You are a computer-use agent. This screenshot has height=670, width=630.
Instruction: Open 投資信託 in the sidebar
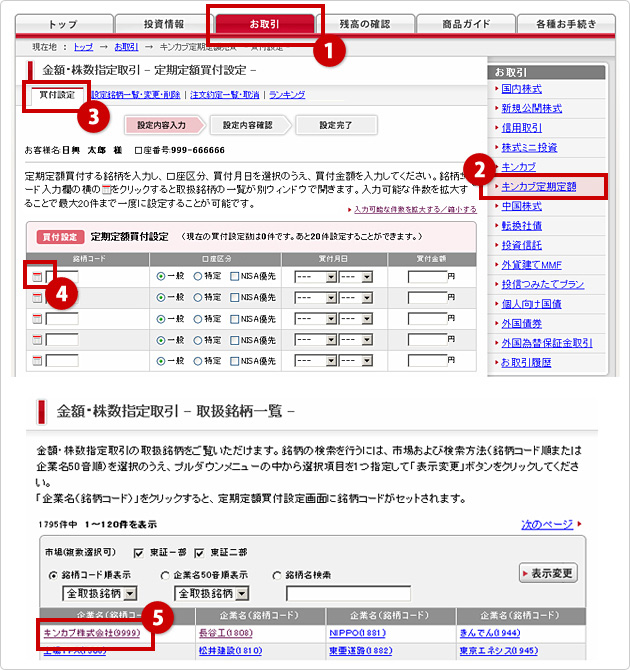point(521,245)
